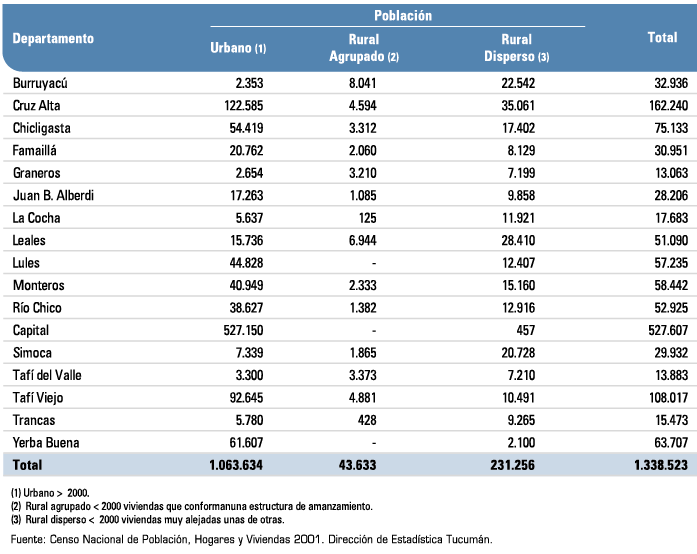Select Leales rural disperso value 28.410
This screenshot has width=697, height=554.
click(518, 241)
